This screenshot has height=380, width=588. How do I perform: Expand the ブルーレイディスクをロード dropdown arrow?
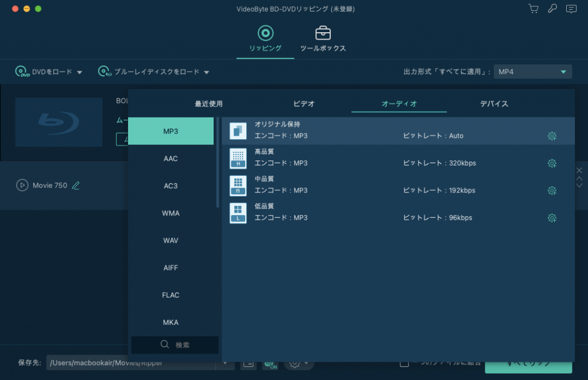coord(207,72)
